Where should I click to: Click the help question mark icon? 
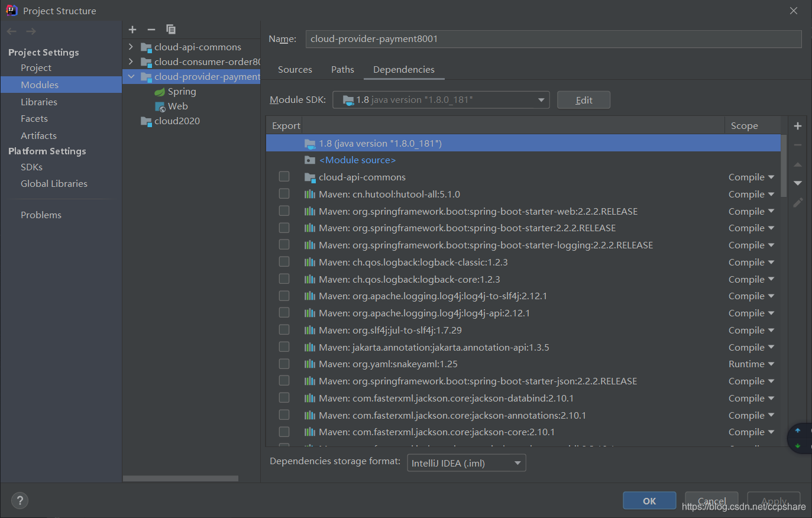pyautogui.click(x=20, y=501)
